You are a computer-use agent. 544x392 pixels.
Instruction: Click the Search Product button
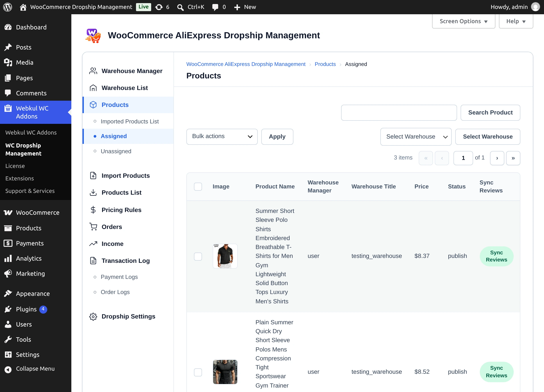coord(490,113)
